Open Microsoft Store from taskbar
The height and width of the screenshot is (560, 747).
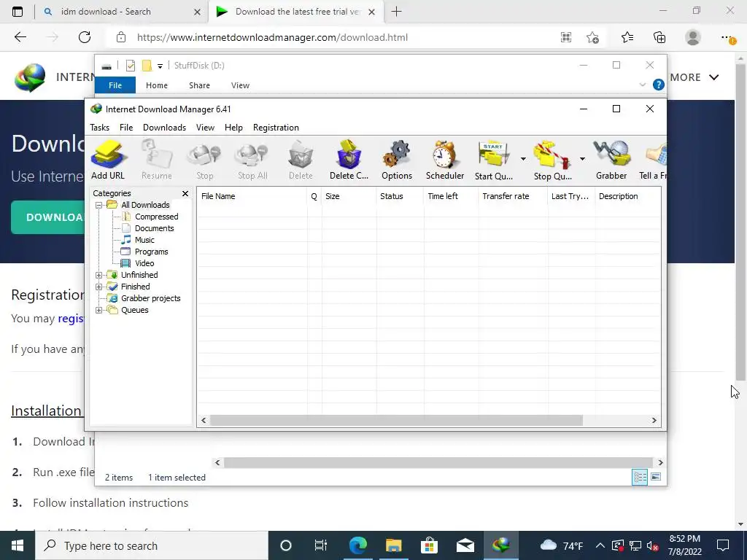(x=429, y=545)
